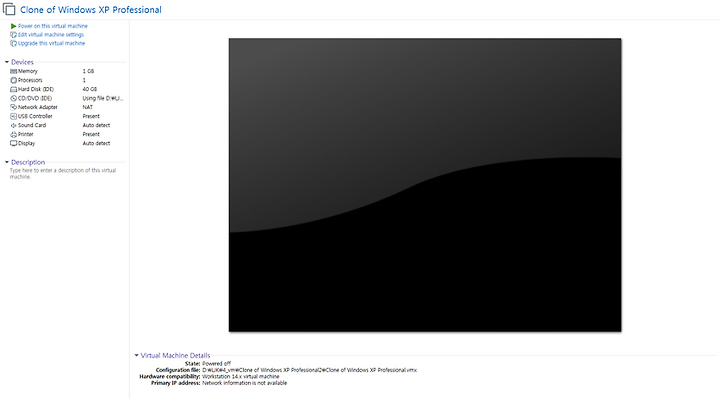Screen dimensions: 720x399
Task: Click the description text entry area
Action: tap(63, 174)
